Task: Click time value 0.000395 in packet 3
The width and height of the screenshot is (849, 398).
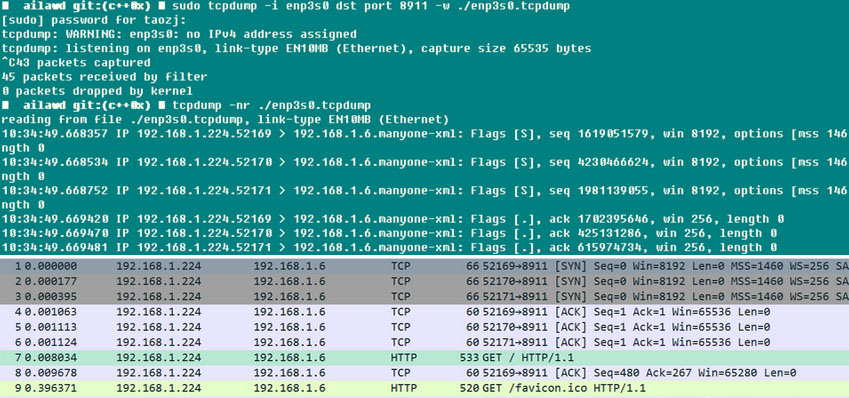Action: coord(50,296)
